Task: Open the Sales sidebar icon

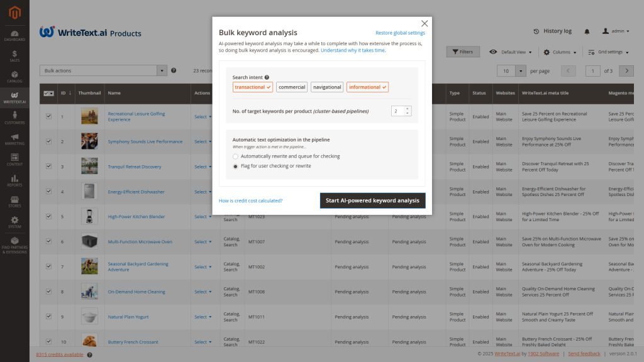Action: 14,57
